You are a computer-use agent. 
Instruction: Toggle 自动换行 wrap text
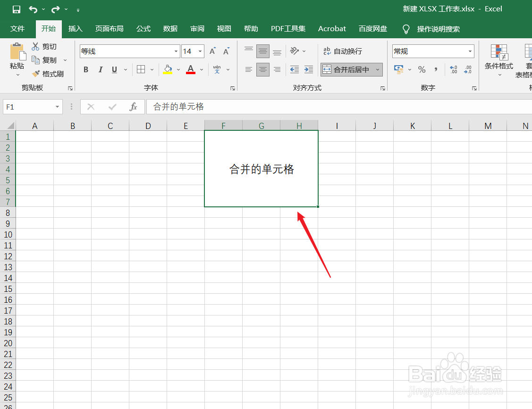343,51
